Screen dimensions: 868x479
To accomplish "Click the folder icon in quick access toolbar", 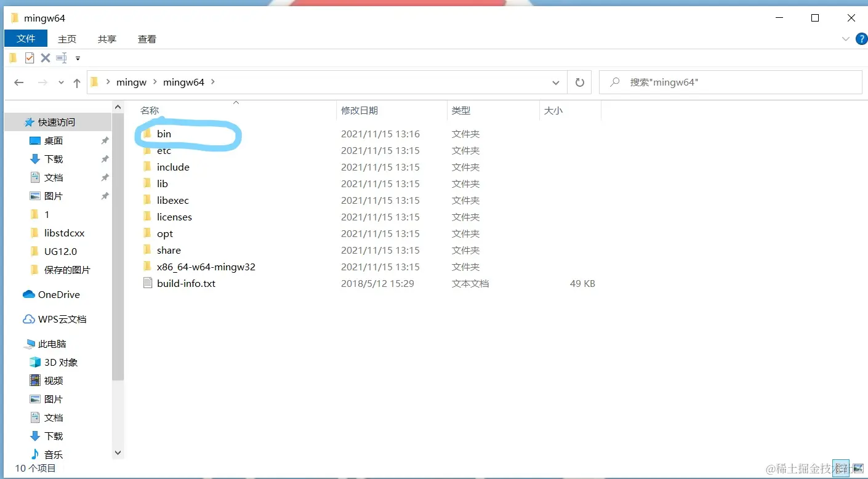I will (13, 58).
